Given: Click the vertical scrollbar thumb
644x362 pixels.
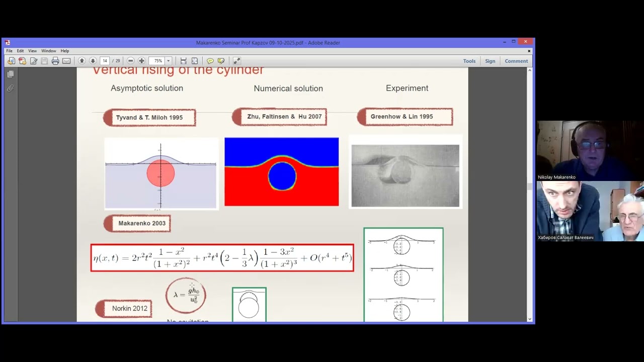Looking at the screenshot, I should tap(529, 186).
